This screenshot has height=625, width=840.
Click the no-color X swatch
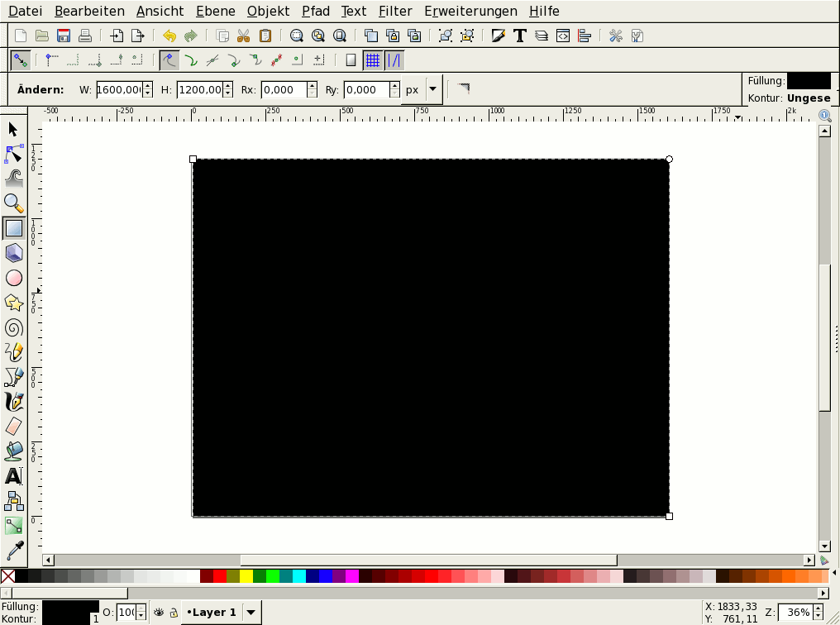(7, 576)
